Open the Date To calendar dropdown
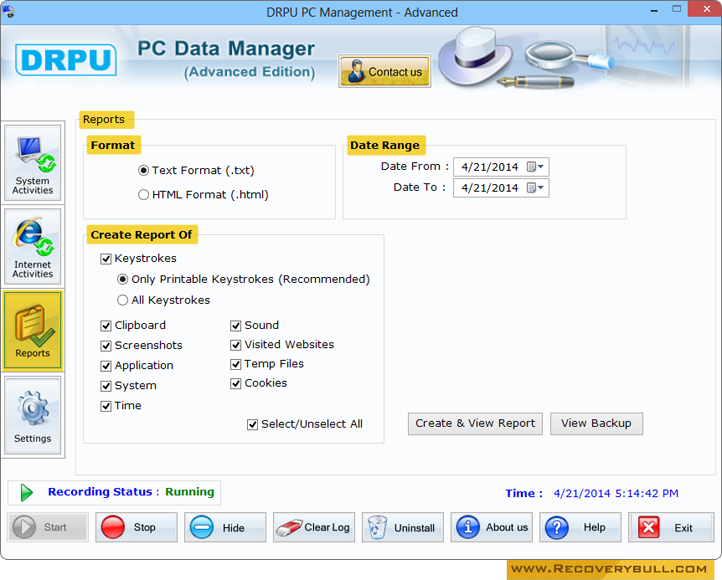The width and height of the screenshot is (722, 580). coord(535,188)
